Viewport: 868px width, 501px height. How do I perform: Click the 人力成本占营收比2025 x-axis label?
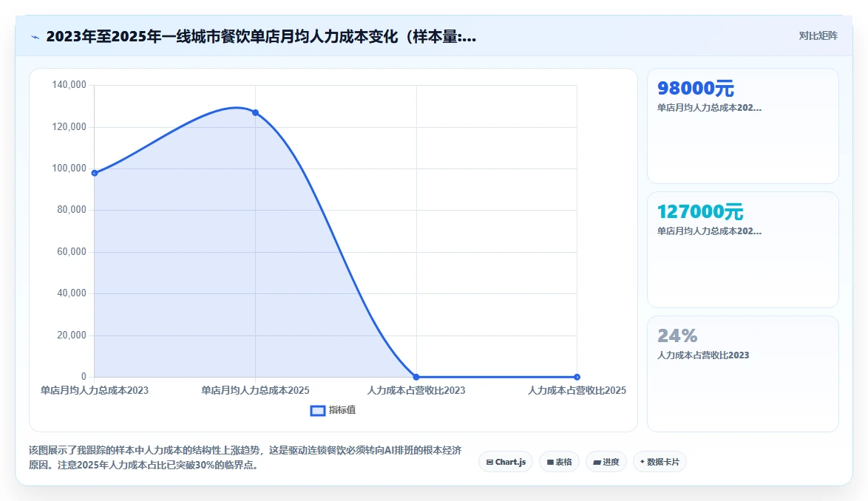(577, 390)
